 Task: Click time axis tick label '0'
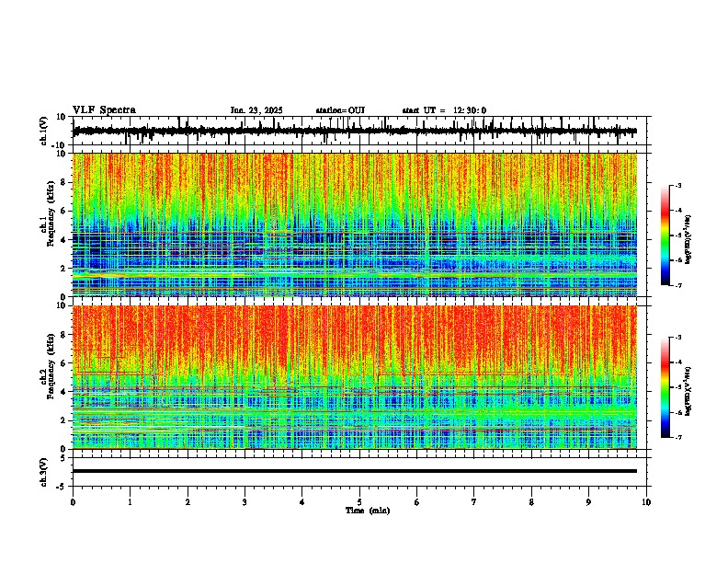tap(73, 502)
